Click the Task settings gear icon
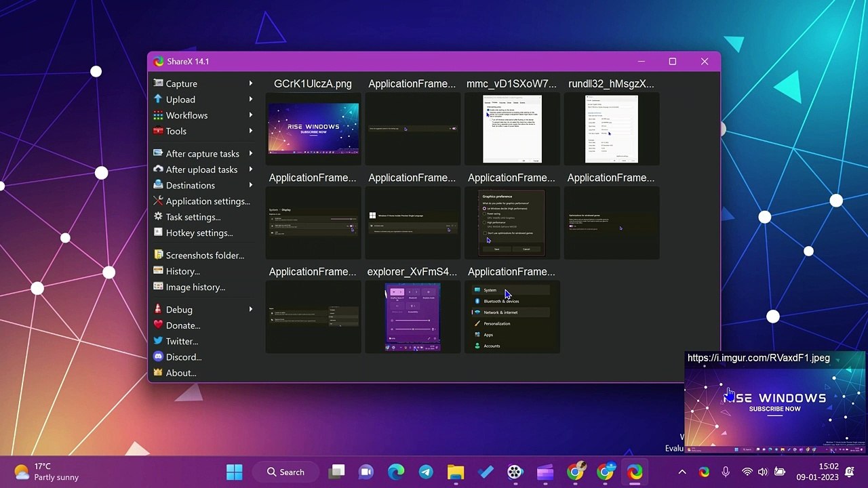The height and width of the screenshot is (488, 868). click(158, 217)
